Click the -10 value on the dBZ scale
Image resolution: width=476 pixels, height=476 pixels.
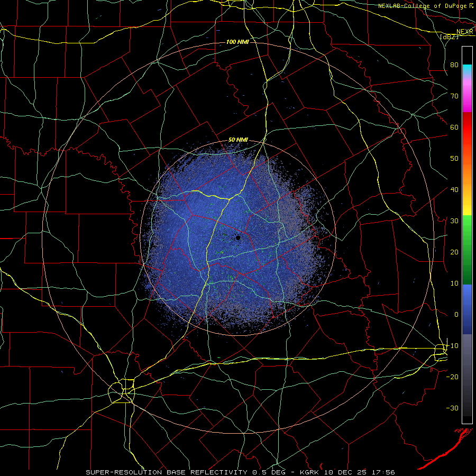coord(452,345)
